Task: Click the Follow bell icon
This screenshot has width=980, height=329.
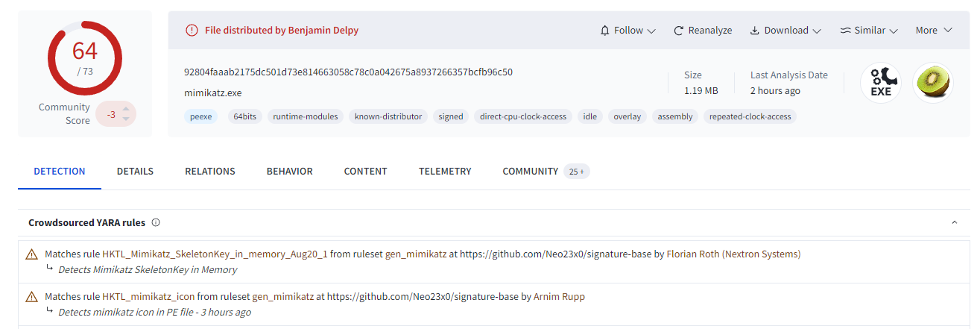Action: pos(604,31)
